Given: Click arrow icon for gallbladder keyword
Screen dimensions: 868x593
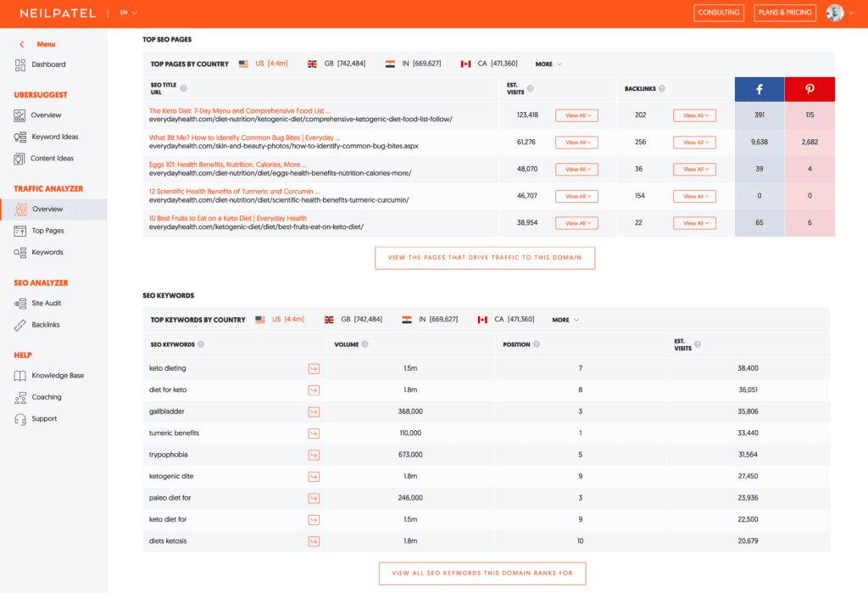Looking at the screenshot, I should click(x=314, y=411).
